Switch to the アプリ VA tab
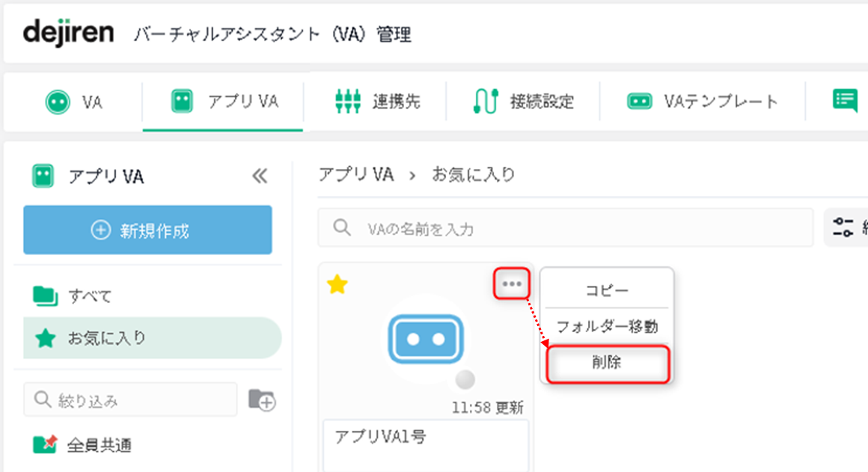Screen dimensions: 868x472 coord(224,102)
